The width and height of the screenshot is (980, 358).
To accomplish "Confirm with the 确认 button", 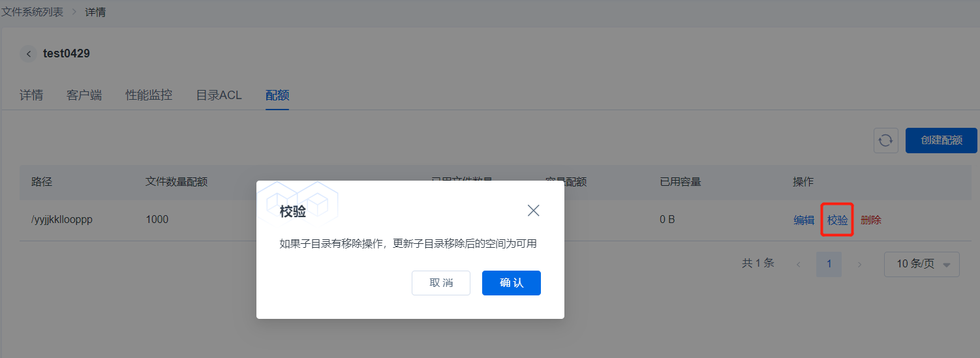I will 511,283.
